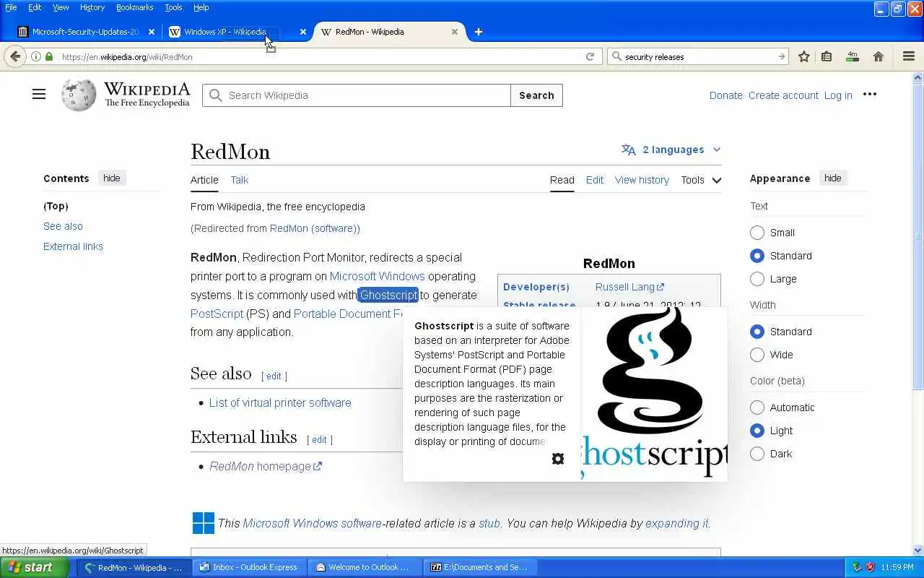
Task: Open the Wikipedia main menu hamburger icon
Action: pyautogui.click(x=39, y=95)
